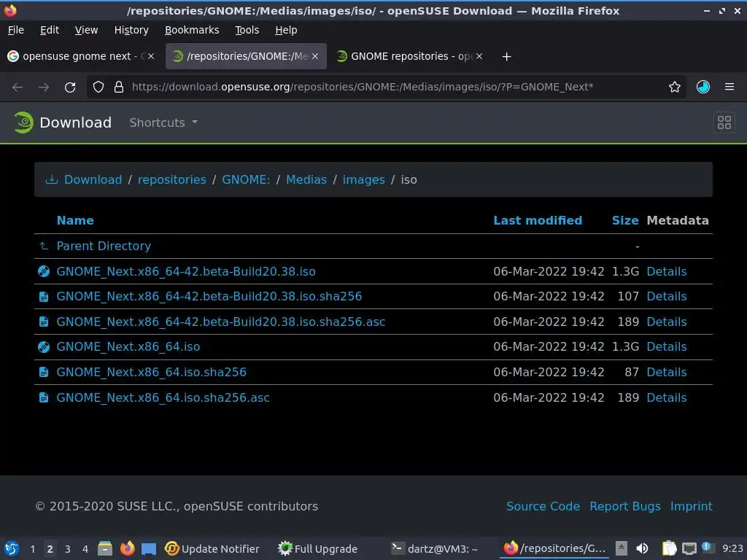
Task: Open the Medias breadcrumb link
Action: point(306,179)
